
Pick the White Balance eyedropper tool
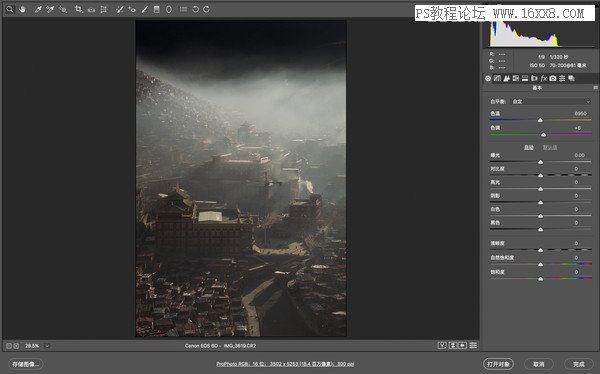click(38, 9)
